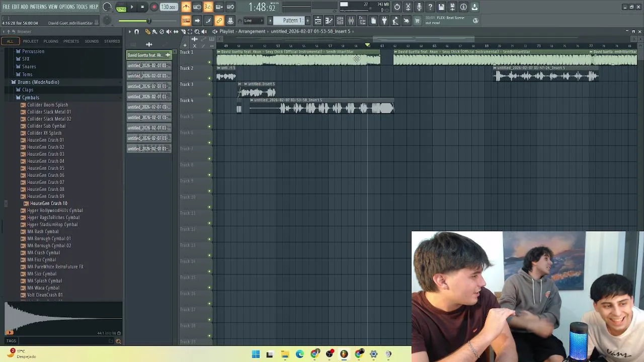Select the Draw pencil tool in Playlist
The height and width of the screenshot is (362, 644).
tap(147, 31)
